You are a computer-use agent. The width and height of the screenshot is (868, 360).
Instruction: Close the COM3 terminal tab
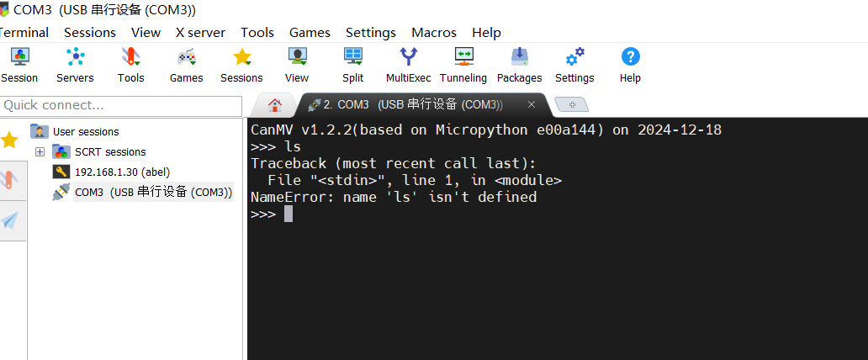pos(532,105)
